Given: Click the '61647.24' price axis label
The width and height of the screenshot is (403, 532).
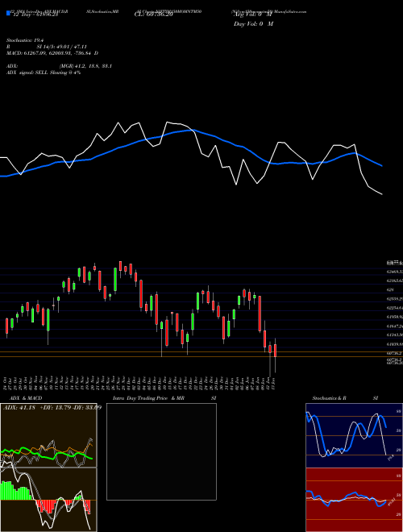Looking at the screenshot, I should [395, 326].
